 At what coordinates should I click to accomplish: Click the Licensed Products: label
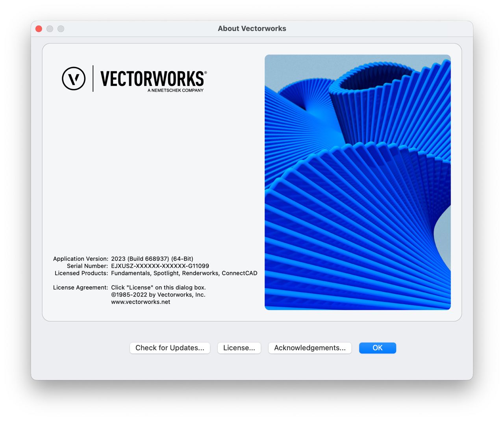coord(81,273)
